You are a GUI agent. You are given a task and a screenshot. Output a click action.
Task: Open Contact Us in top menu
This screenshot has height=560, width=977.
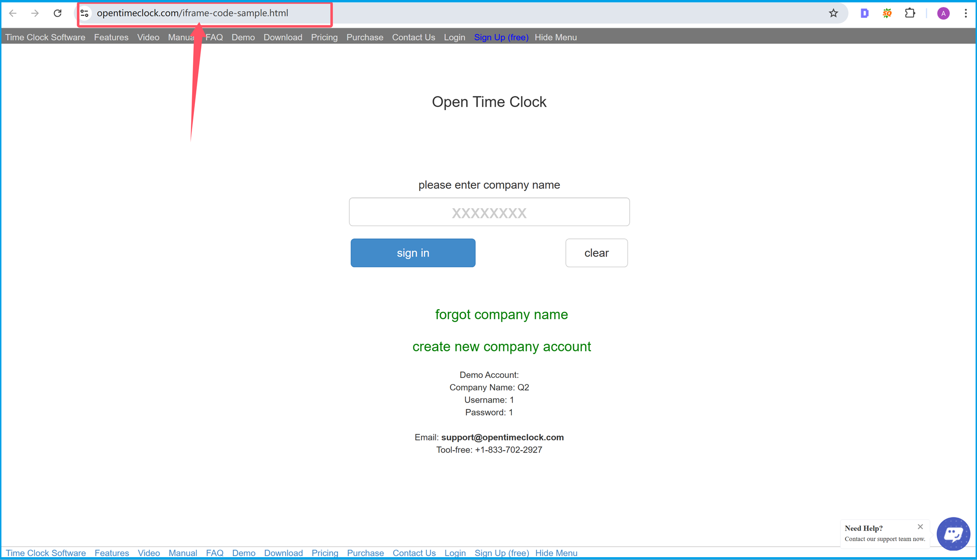[414, 37]
